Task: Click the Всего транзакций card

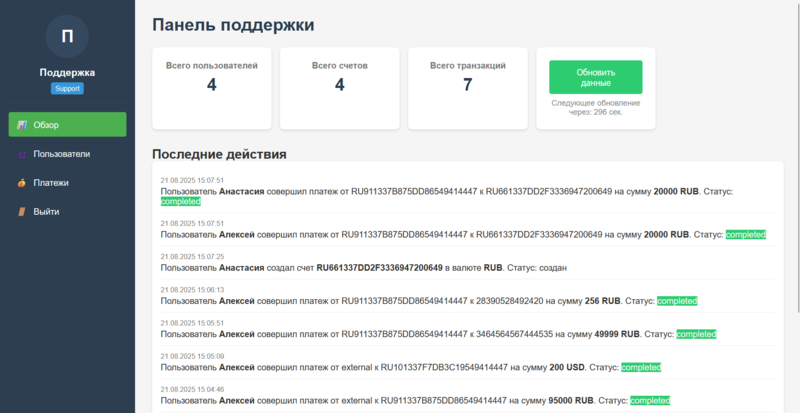Action: tap(468, 88)
